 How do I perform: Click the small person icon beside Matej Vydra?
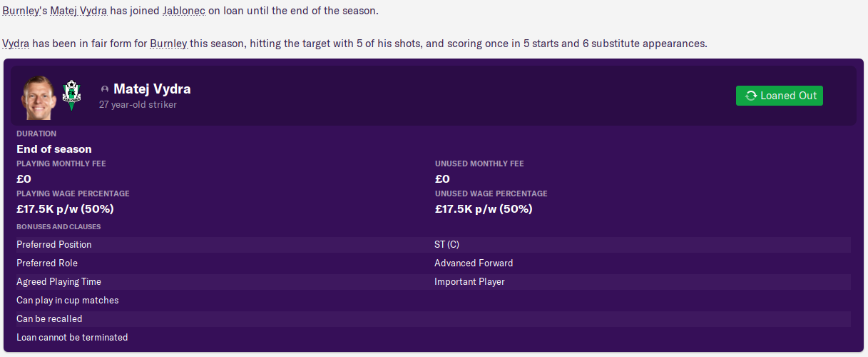click(x=105, y=89)
